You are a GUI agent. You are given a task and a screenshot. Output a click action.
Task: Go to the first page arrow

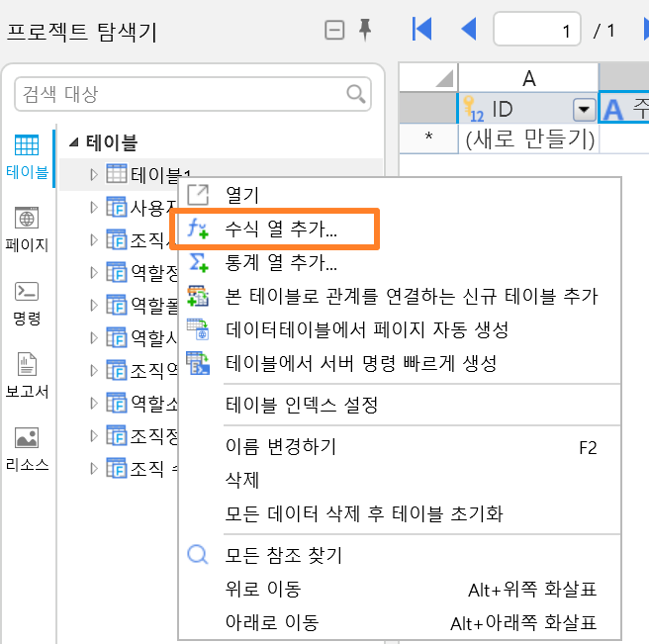[421, 29]
